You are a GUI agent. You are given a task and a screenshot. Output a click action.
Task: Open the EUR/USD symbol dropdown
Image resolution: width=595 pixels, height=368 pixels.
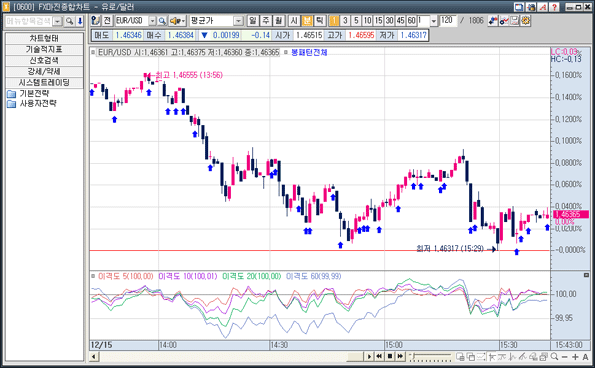pyautogui.click(x=152, y=21)
